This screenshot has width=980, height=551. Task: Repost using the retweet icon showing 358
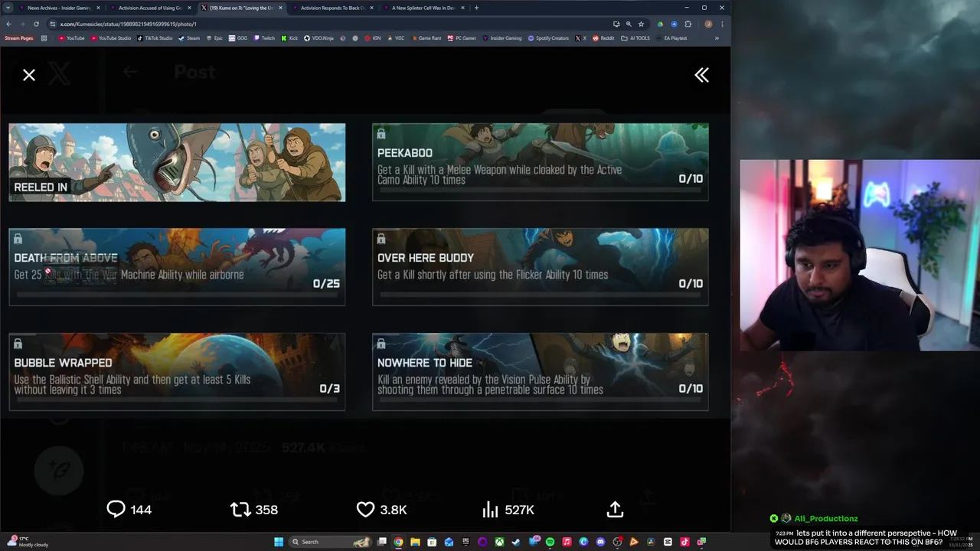point(254,510)
